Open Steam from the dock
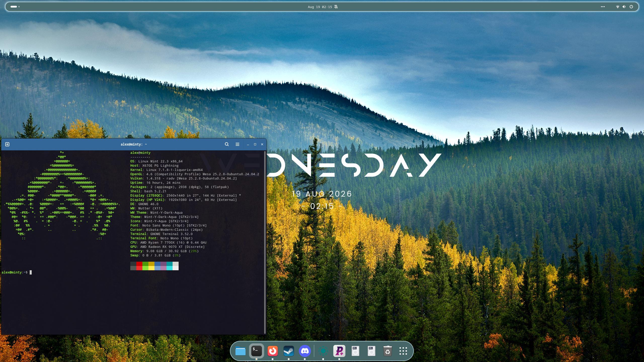Screen dimensions: 644x362 (289, 351)
